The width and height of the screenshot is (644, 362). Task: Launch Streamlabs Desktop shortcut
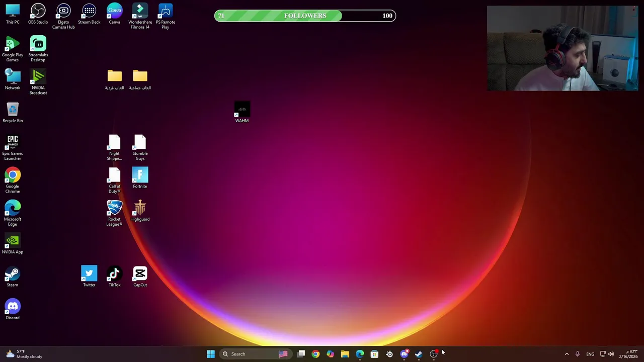(x=38, y=49)
